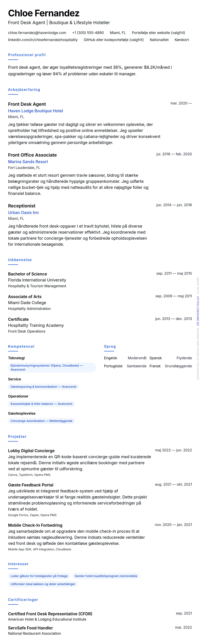The width and height of the screenshot is (200, 644).
Task: Click the chloe.fernandez@havenlodge.com email address
Action: click(37, 33)
